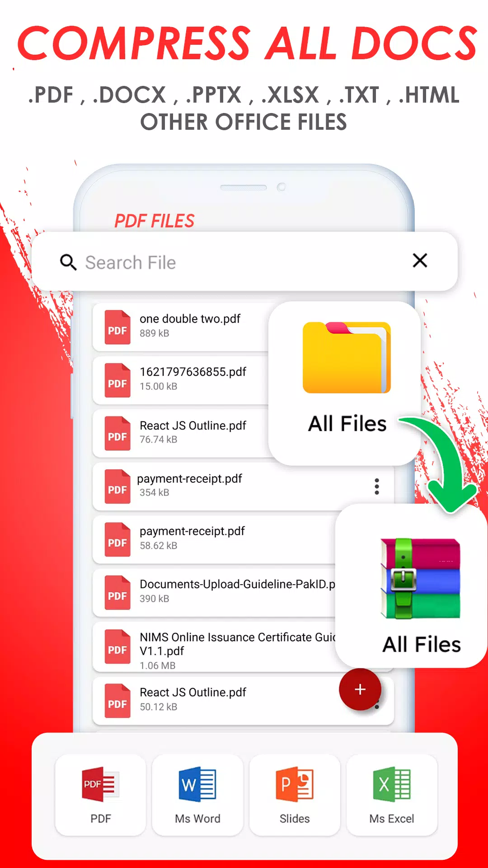Clear search with the X icon

pyautogui.click(x=420, y=260)
